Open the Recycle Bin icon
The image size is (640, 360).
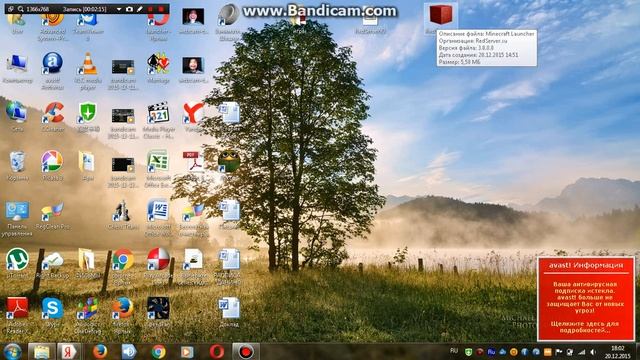coord(18,162)
